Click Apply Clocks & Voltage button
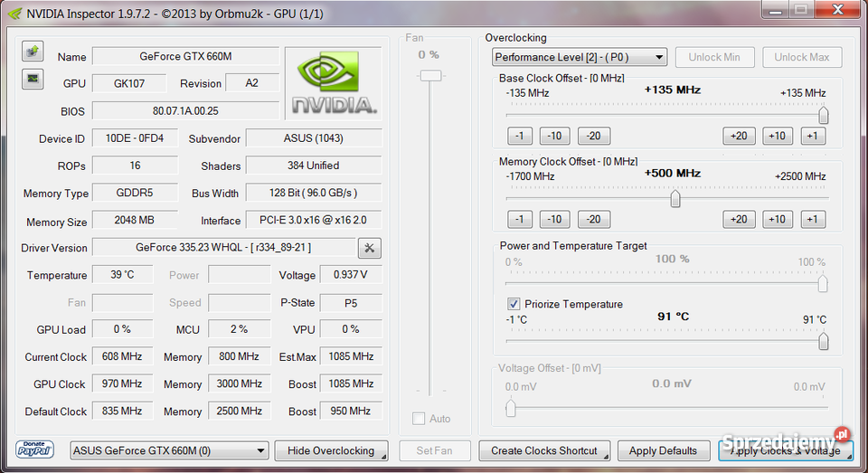Image resolution: width=868 pixels, height=473 pixels. (785, 450)
